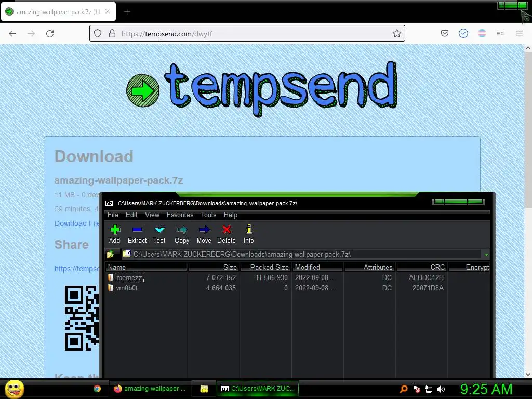Click the tempsend share URL link
532x399 pixels.
tap(77, 269)
